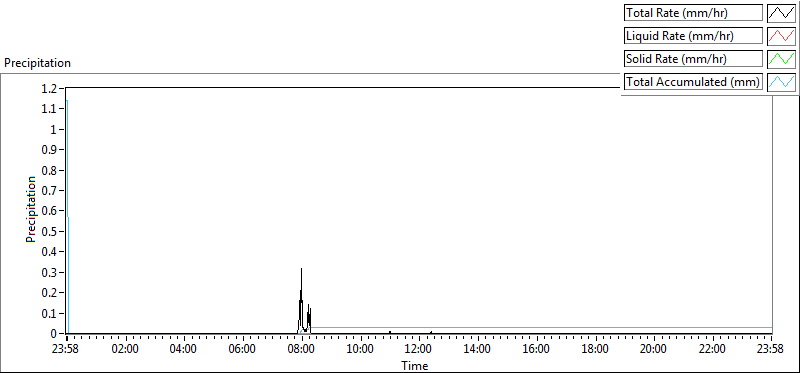Click the first 23:58 x-axis label
800x373 pixels.
click(66, 349)
